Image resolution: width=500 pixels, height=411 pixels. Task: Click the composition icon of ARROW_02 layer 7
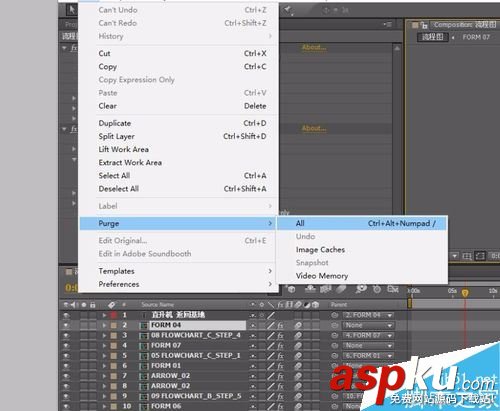point(144,376)
